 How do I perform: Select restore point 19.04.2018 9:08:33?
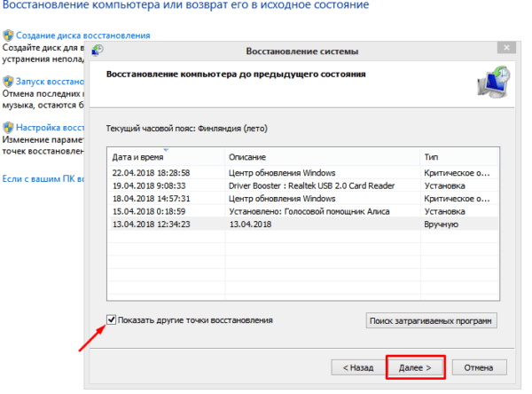pos(303,185)
